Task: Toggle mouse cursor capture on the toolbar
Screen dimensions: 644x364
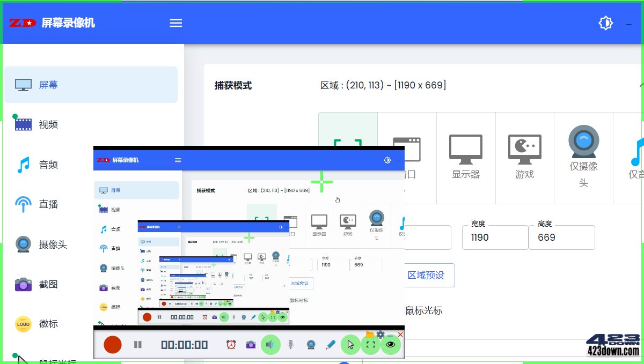Action: 350,345
